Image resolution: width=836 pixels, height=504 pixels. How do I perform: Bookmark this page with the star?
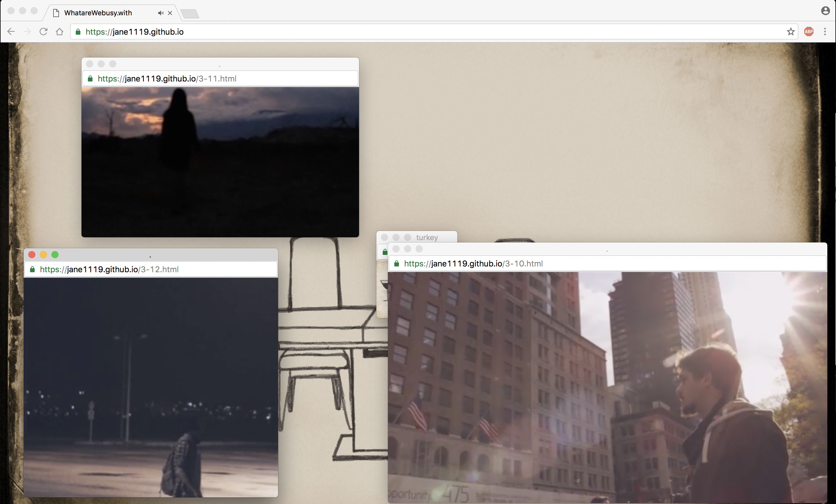(x=791, y=31)
